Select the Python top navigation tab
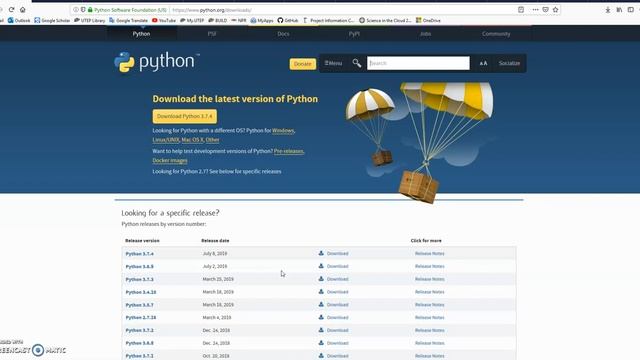640x360 pixels. [x=141, y=34]
